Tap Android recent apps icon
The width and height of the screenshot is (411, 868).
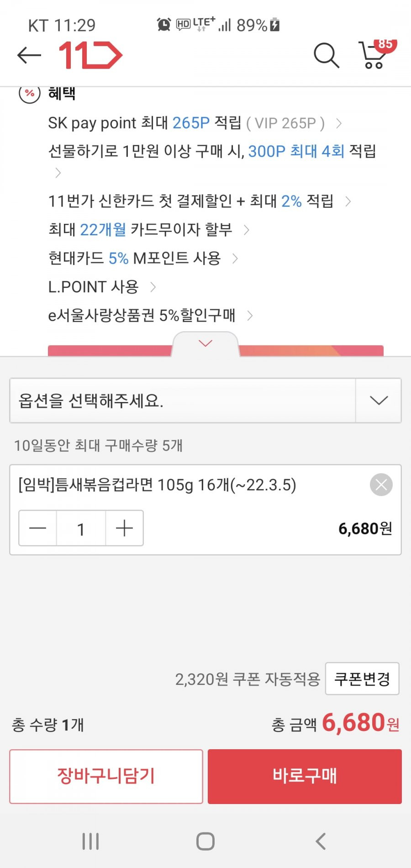coord(90,841)
